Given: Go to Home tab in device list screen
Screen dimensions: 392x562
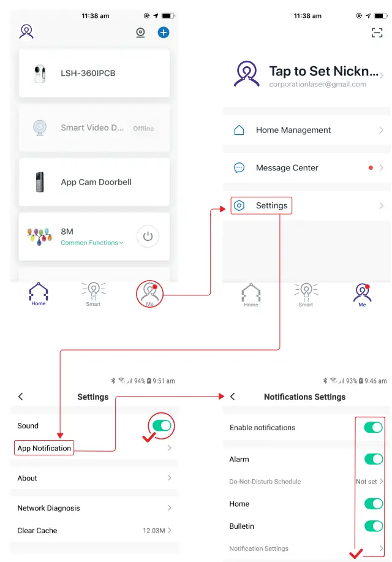Looking at the screenshot, I should pos(39,294).
